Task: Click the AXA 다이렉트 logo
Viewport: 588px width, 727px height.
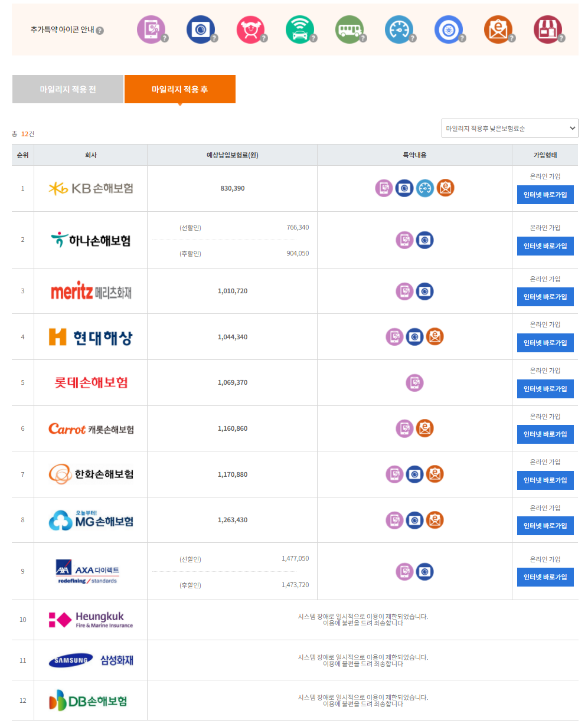Action: click(x=87, y=571)
